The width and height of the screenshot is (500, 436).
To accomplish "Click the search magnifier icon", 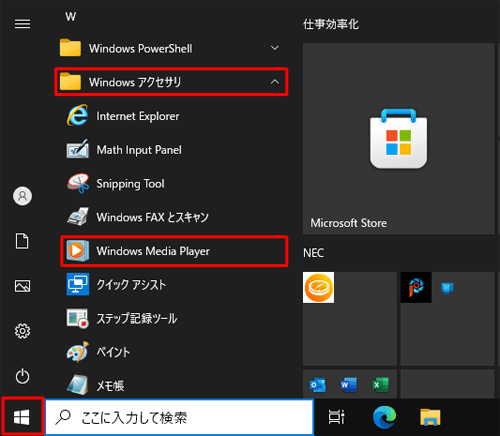I will pos(63,417).
